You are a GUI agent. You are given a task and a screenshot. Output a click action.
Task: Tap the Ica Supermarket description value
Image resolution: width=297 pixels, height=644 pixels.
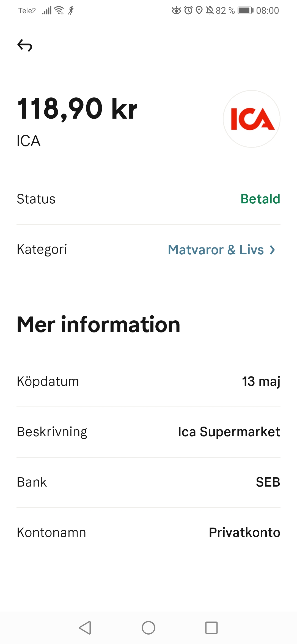point(229,432)
